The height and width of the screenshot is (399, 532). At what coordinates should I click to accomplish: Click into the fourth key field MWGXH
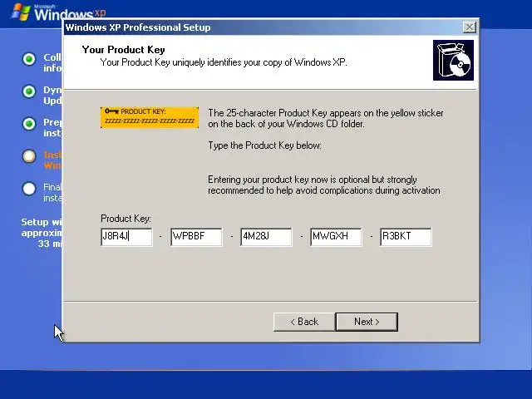point(336,237)
